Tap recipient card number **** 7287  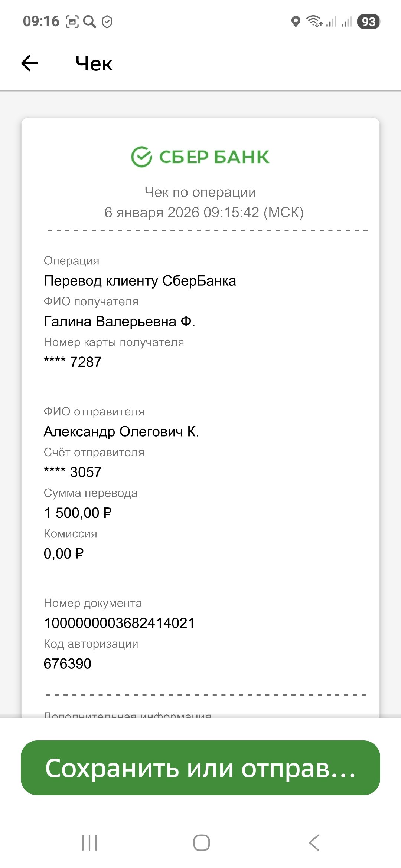[x=73, y=362]
